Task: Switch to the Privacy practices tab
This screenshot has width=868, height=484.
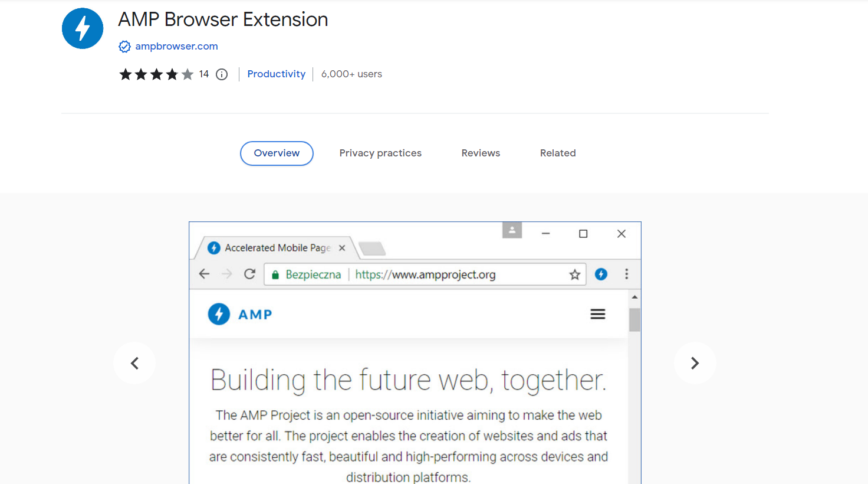Action: pyautogui.click(x=380, y=153)
